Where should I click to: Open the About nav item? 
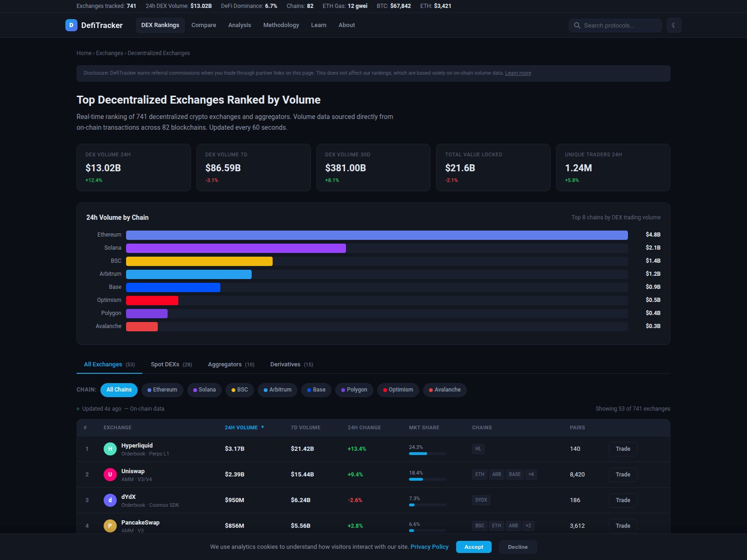click(347, 25)
